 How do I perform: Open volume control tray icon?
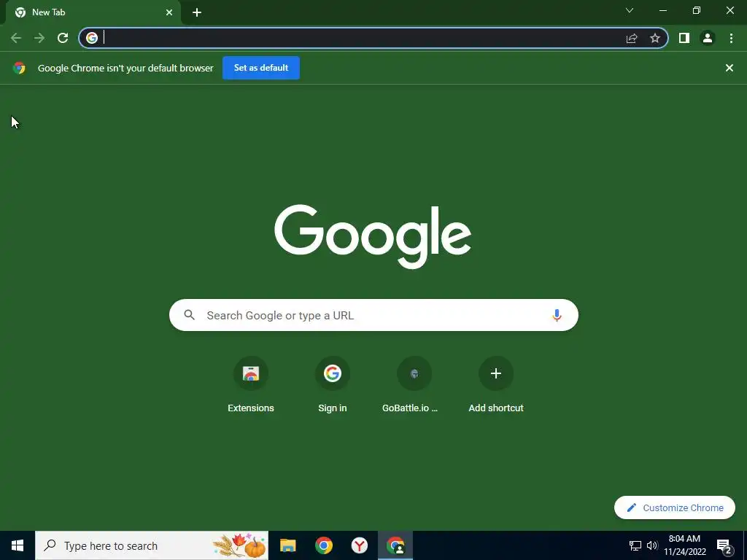(x=652, y=545)
